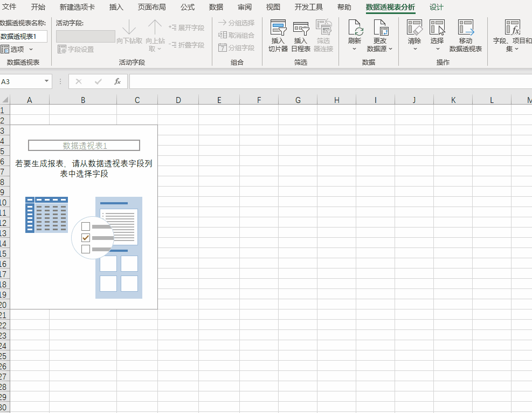
Task: Click the formula bar options dots handle
Action: pos(60,81)
